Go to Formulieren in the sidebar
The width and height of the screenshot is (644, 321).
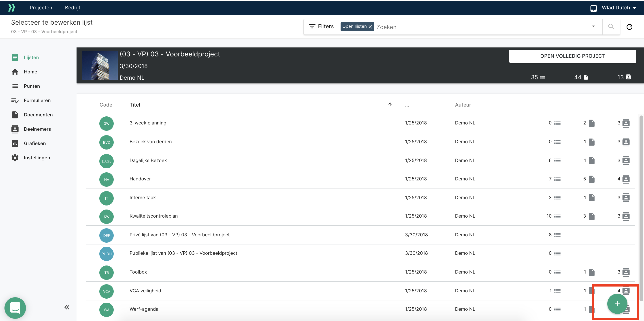tap(37, 101)
